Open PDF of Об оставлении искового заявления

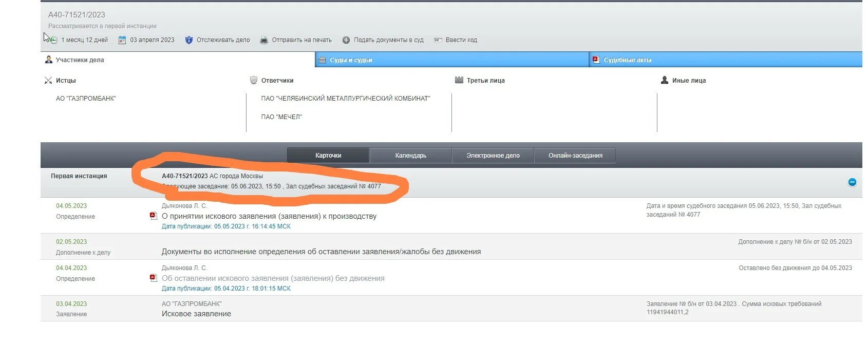tap(153, 278)
